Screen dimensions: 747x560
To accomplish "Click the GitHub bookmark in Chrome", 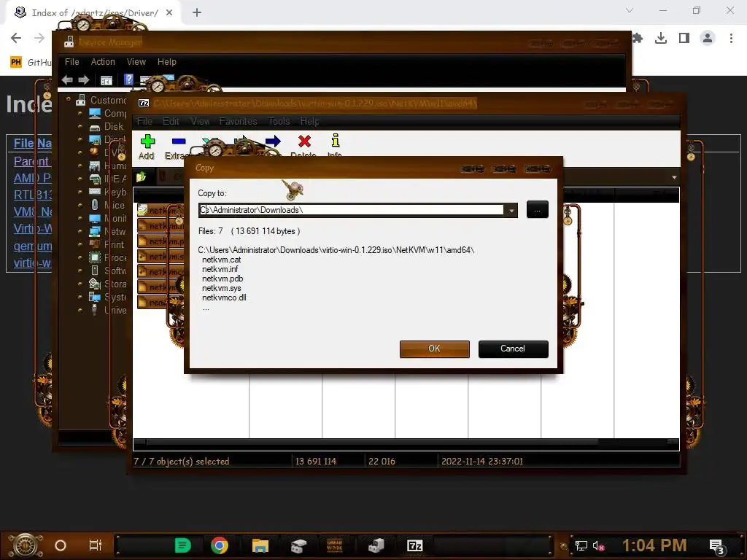I will point(31,62).
